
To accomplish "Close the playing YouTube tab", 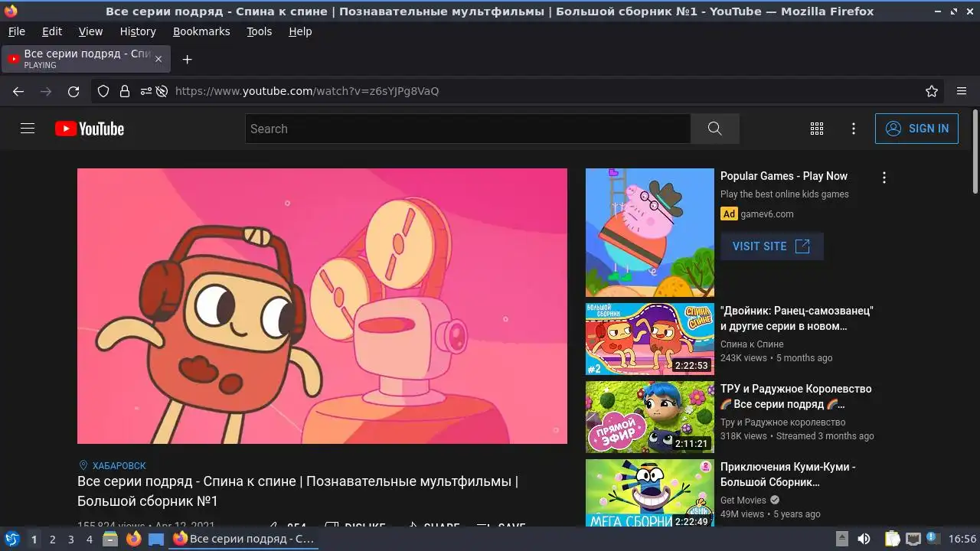I will point(158,59).
